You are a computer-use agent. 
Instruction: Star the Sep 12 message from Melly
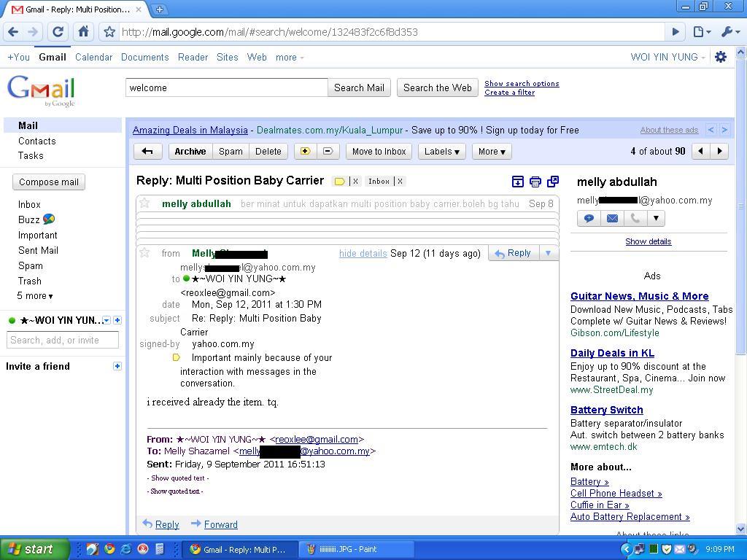point(144,252)
